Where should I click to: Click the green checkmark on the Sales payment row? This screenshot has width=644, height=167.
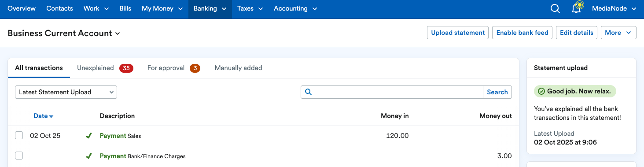pos(89,136)
